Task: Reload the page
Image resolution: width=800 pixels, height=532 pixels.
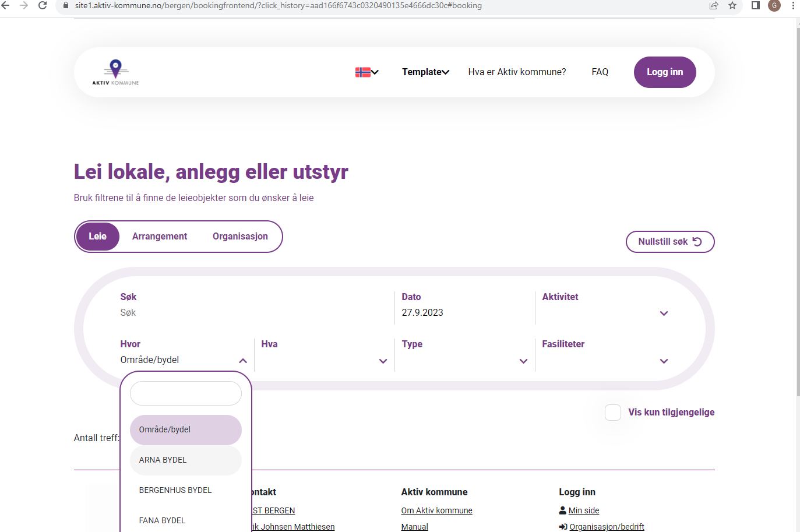Action: [x=41, y=6]
